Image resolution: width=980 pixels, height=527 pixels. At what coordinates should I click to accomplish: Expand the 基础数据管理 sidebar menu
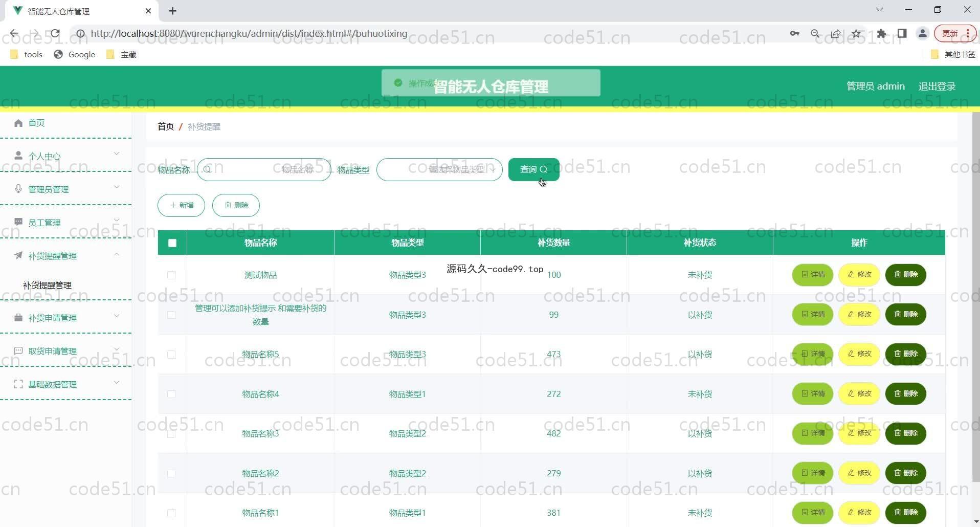coord(66,384)
